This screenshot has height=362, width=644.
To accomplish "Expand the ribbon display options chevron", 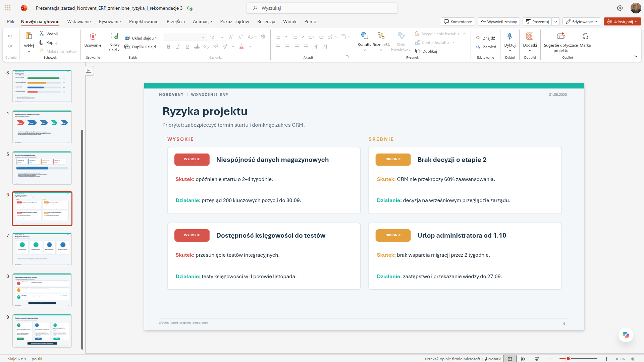I will pyautogui.click(x=636, y=56).
